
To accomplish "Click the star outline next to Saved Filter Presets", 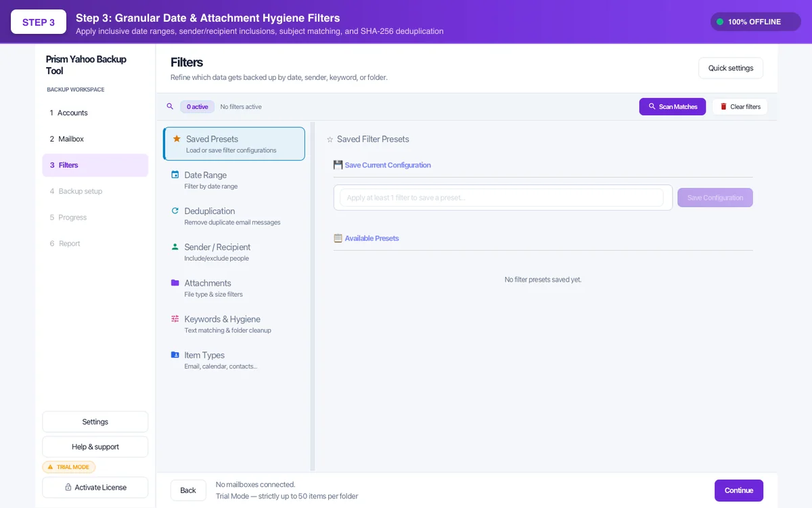I will (x=330, y=140).
